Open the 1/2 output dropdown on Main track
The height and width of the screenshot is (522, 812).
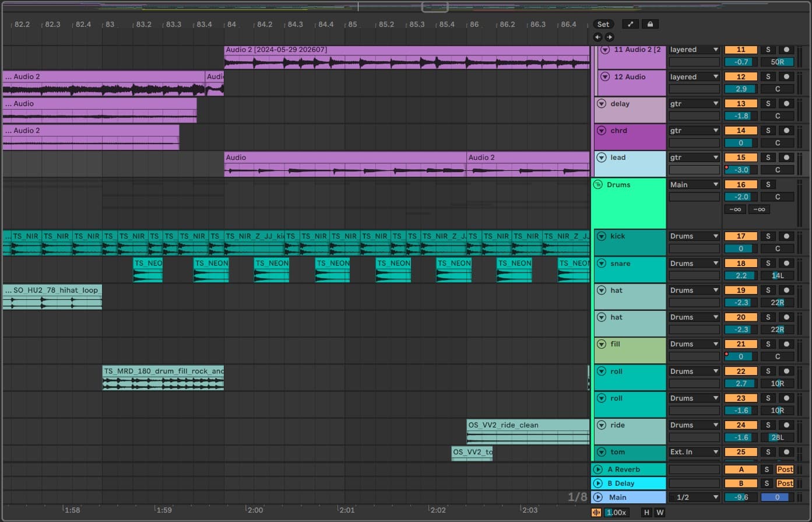[694, 497]
